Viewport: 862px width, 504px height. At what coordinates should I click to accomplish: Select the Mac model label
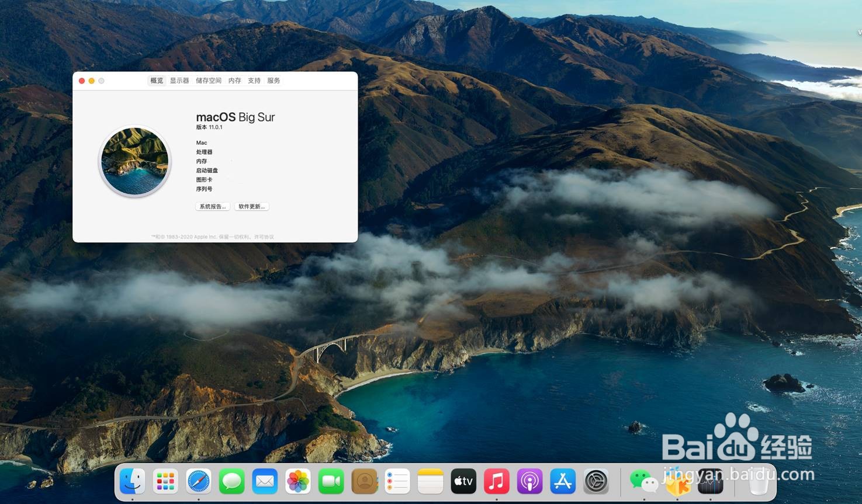(x=202, y=142)
